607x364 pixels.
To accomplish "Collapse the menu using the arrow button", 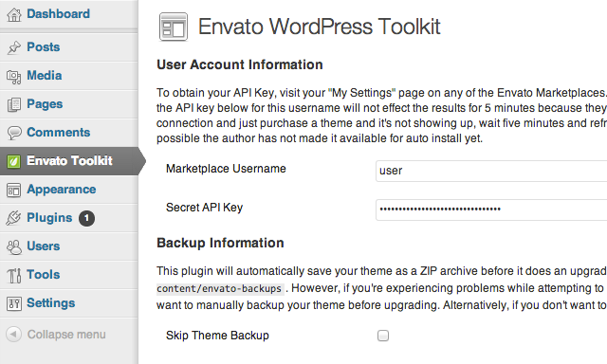I will click(x=14, y=334).
